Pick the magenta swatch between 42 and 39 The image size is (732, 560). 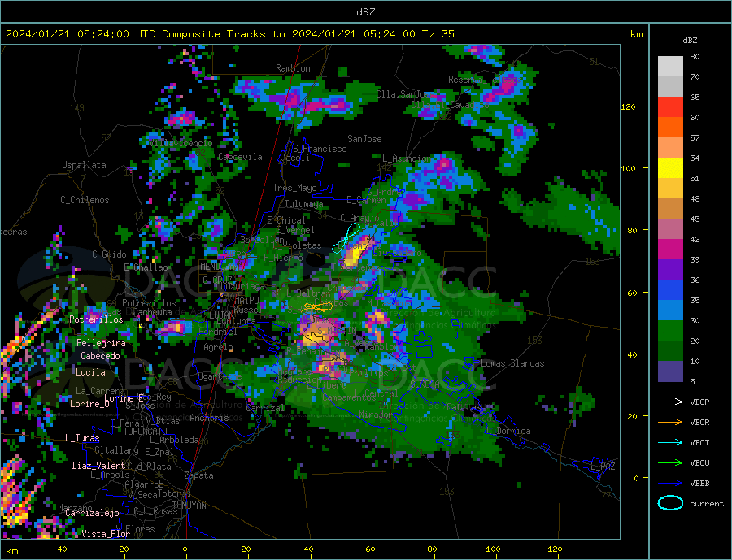point(670,250)
